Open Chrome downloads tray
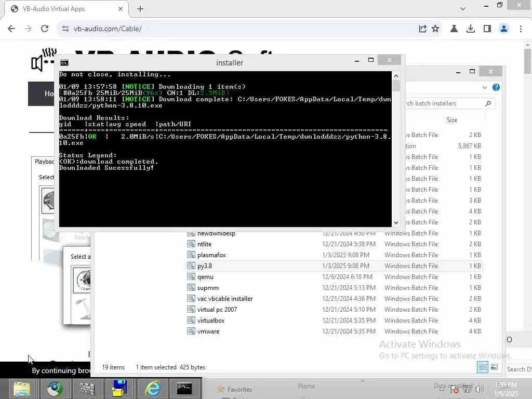 click(471, 29)
